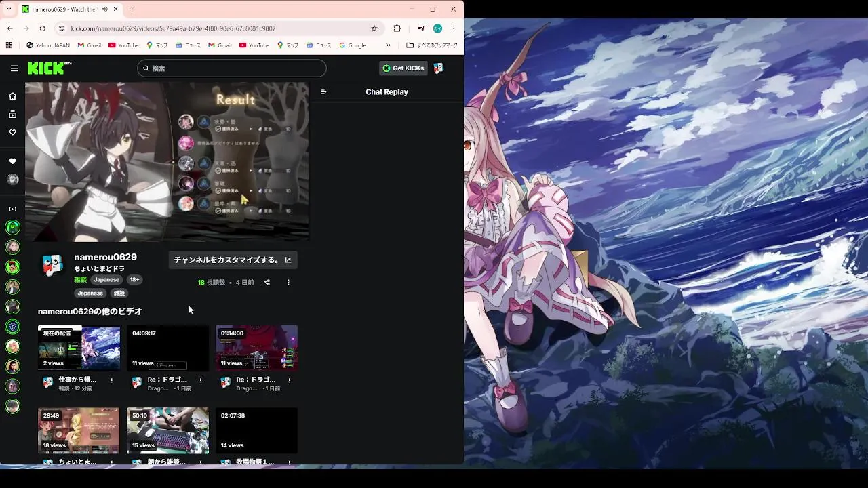The height and width of the screenshot is (488, 868).
Task: Collapse the Chat Replay panel
Action: pyautogui.click(x=323, y=92)
